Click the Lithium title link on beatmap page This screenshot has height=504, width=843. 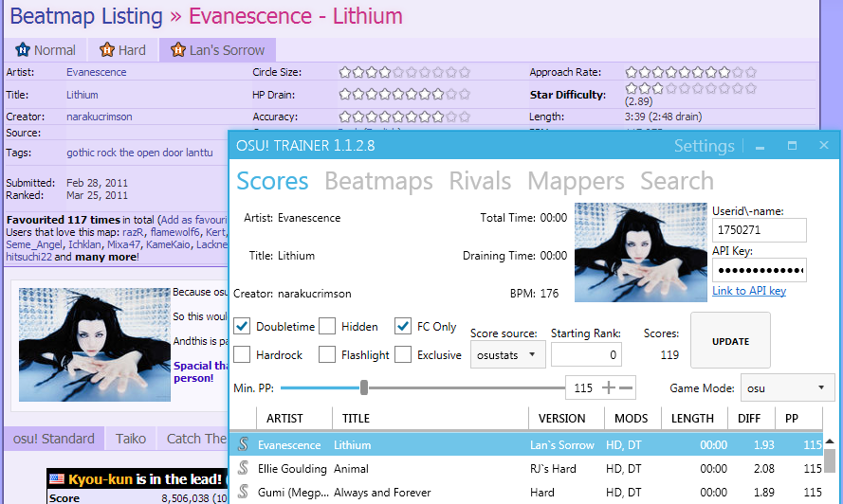(x=82, y=95)
